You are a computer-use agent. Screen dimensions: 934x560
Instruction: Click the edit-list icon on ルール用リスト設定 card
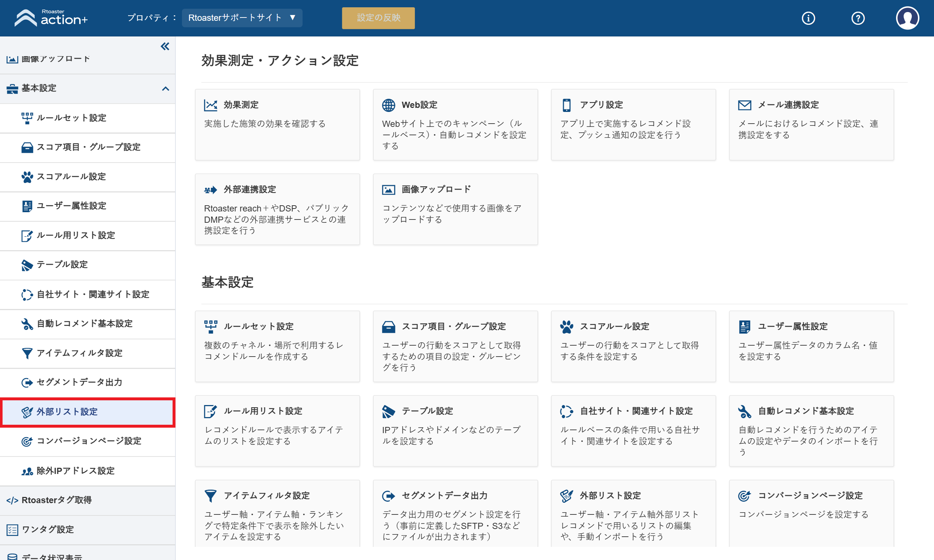[210, 412]
